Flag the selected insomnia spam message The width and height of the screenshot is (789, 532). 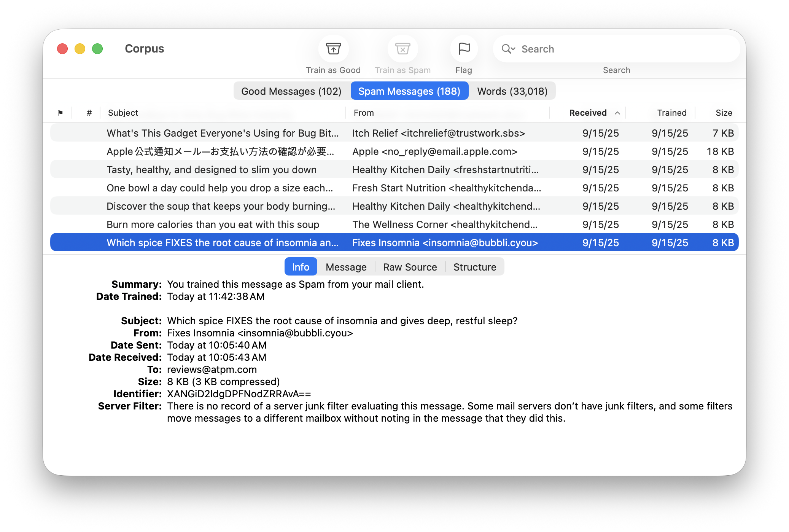463,49
